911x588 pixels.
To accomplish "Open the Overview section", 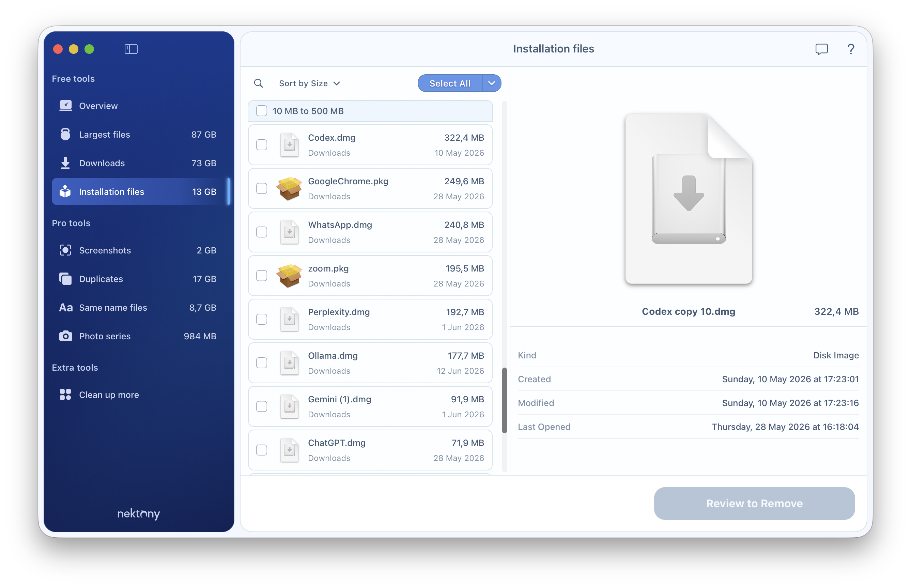I will tap(140, 106).
